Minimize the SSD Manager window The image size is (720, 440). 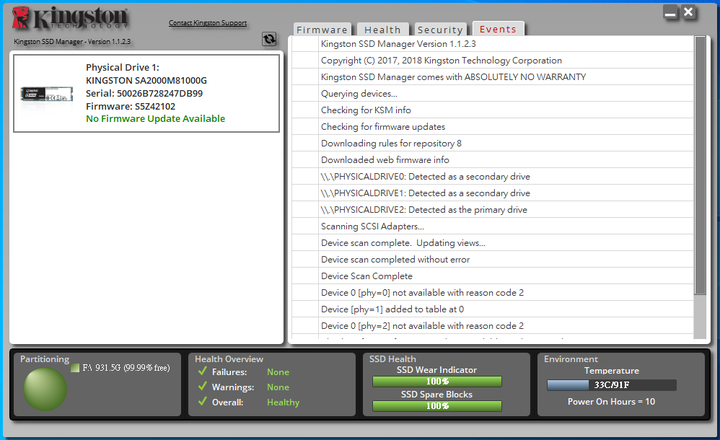click(670, 13)
